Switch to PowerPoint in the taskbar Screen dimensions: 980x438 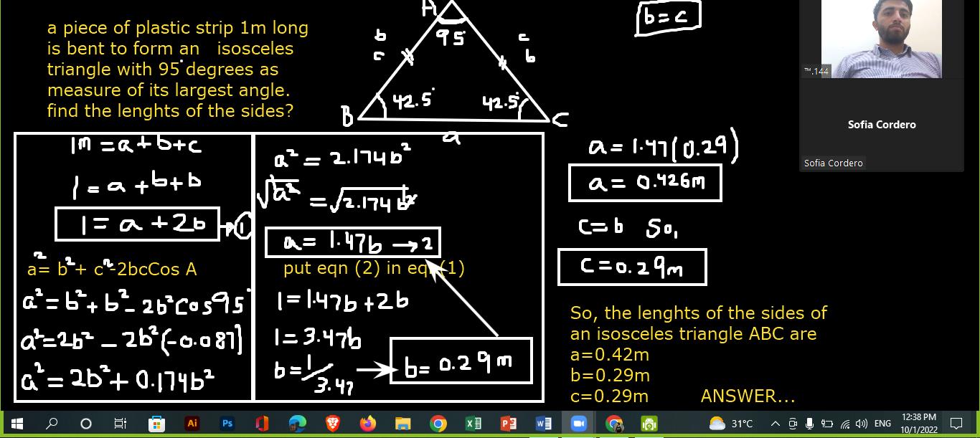(508, 424)
